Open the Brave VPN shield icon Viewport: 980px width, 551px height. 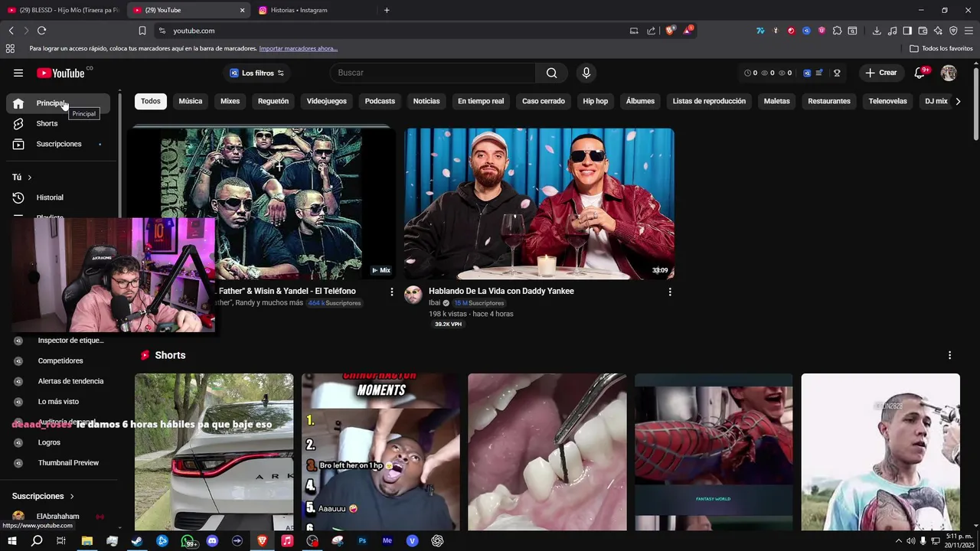pos(953,31)
